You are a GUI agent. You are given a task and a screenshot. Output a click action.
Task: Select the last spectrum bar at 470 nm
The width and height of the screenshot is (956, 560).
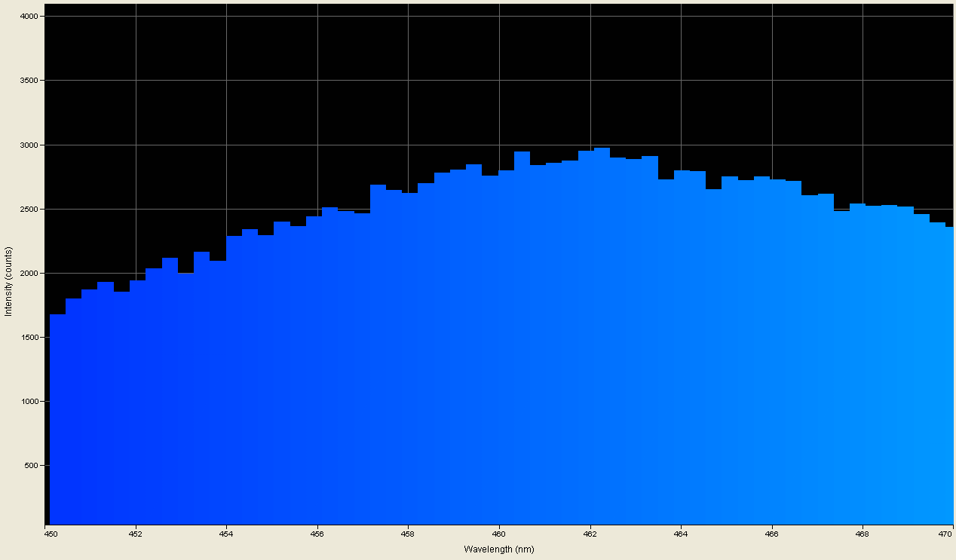(949, 377)
